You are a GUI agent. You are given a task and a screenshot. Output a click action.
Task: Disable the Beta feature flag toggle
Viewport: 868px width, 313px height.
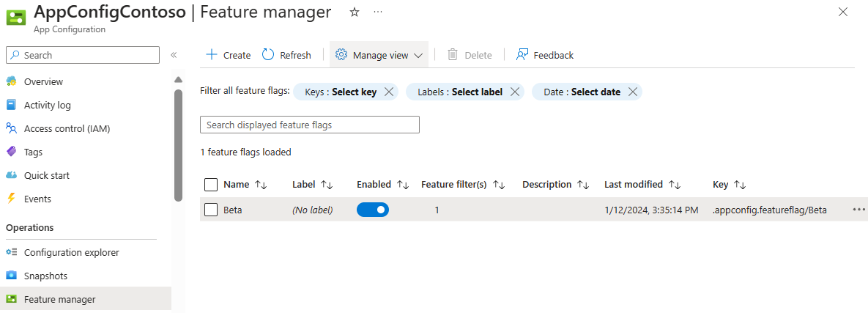373,210
